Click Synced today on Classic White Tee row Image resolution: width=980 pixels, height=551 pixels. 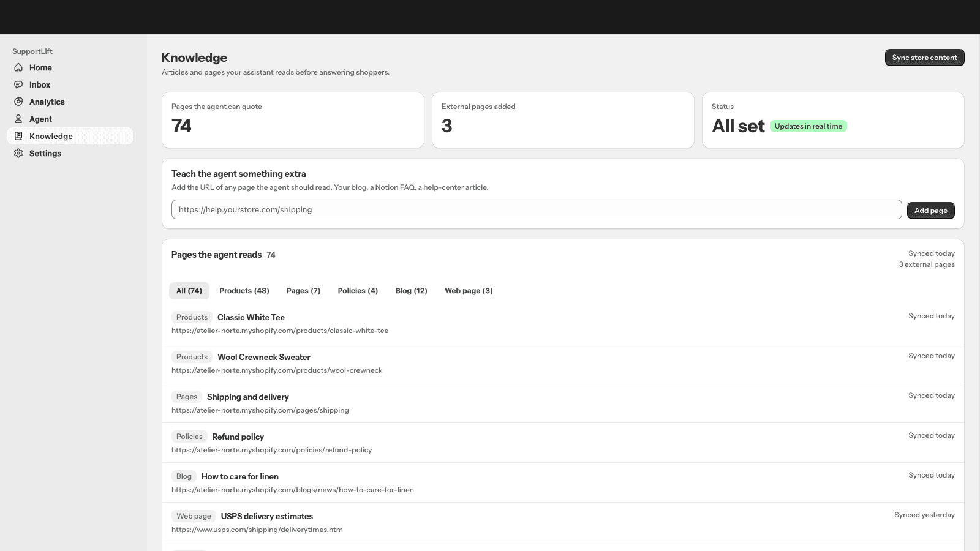pyautogui.click(x=932, y=316)
